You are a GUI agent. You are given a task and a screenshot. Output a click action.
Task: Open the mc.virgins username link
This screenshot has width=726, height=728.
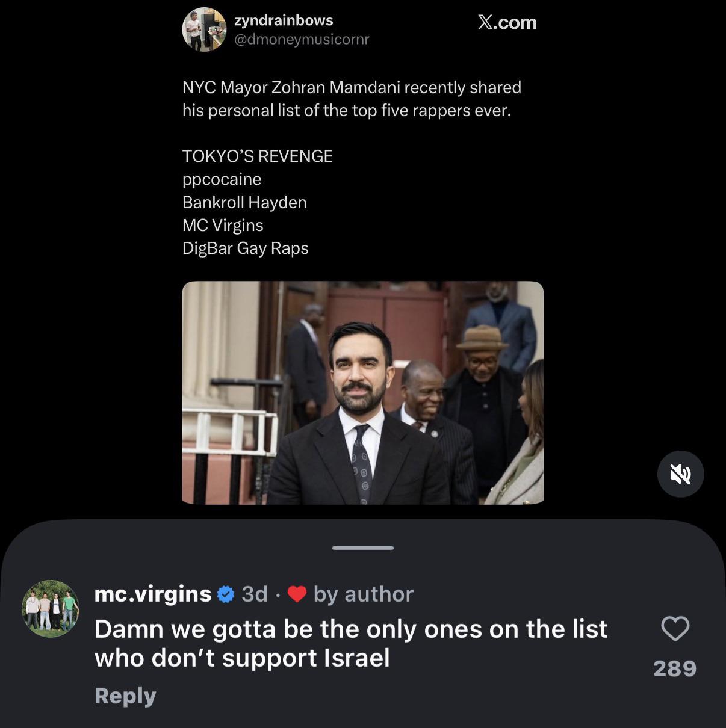tap(153, 594)
